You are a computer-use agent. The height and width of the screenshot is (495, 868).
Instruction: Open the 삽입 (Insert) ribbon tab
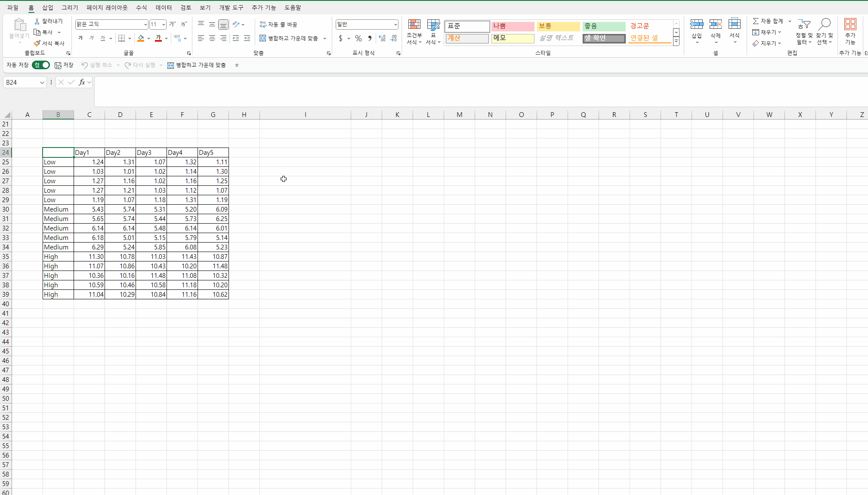(x=47, y=7)
